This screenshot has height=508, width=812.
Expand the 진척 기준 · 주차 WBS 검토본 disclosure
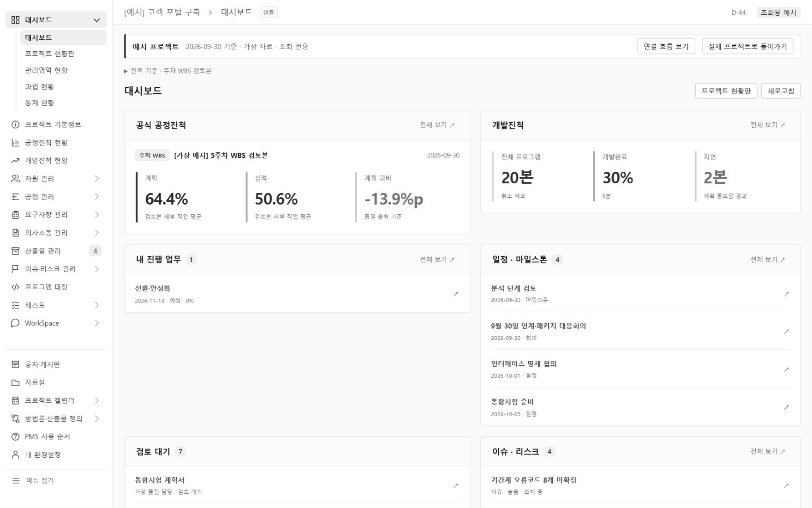coord(168,71)
